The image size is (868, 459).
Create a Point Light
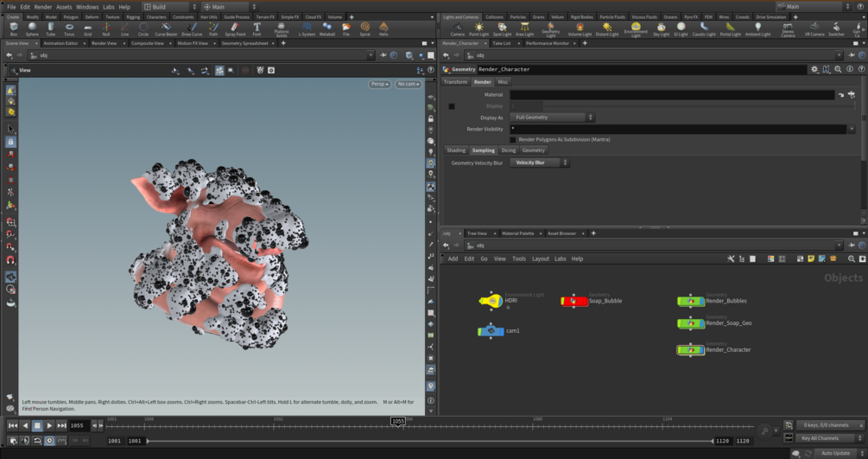coord(478,29)
